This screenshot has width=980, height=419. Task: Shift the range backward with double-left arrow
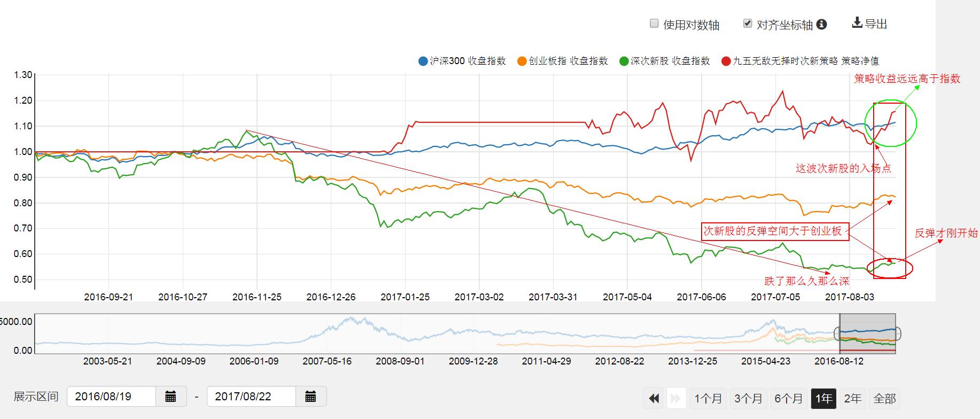(x=654, y=398)
